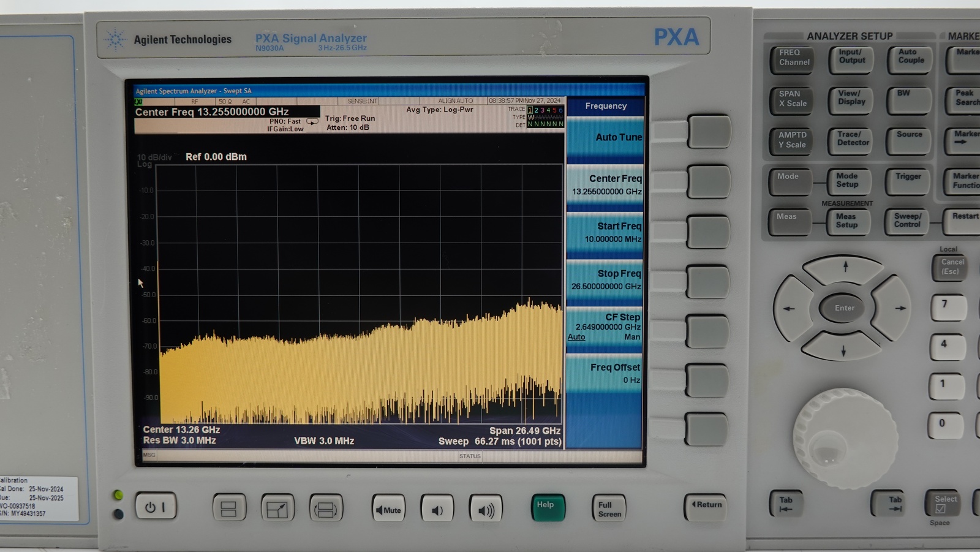980x552 pixels.
Task: Push the hardware softkey beside CF Step
Action: tap(707, 331)
